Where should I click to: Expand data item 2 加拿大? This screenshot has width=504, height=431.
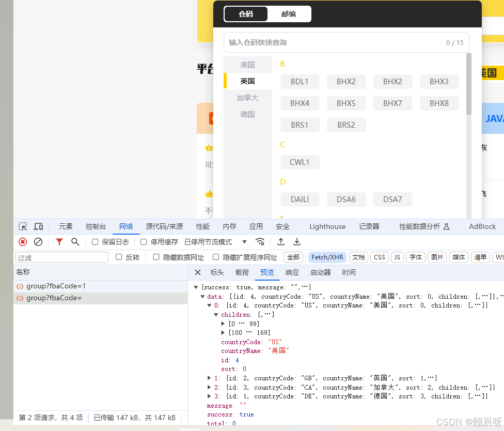(x=209, y=387)
